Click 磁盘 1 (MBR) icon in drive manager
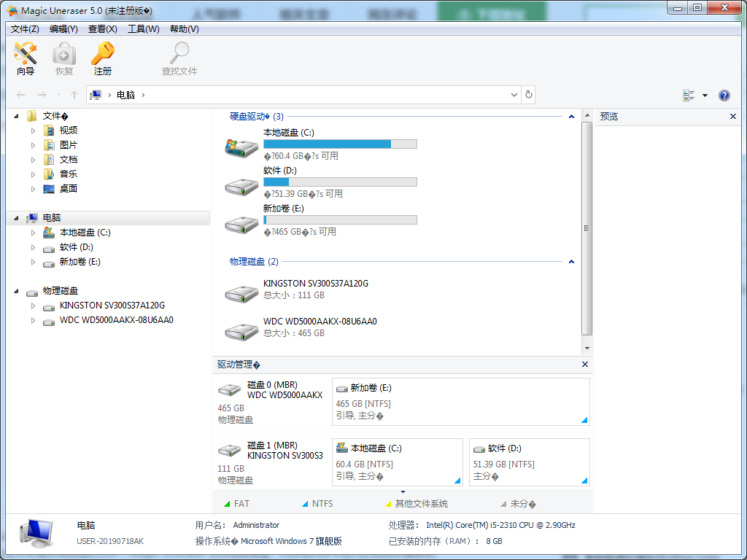747x560 pixels. click(230, 450)
